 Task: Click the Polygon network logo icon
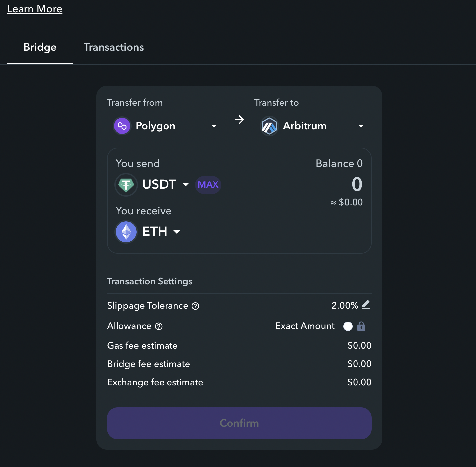point(122,126)
